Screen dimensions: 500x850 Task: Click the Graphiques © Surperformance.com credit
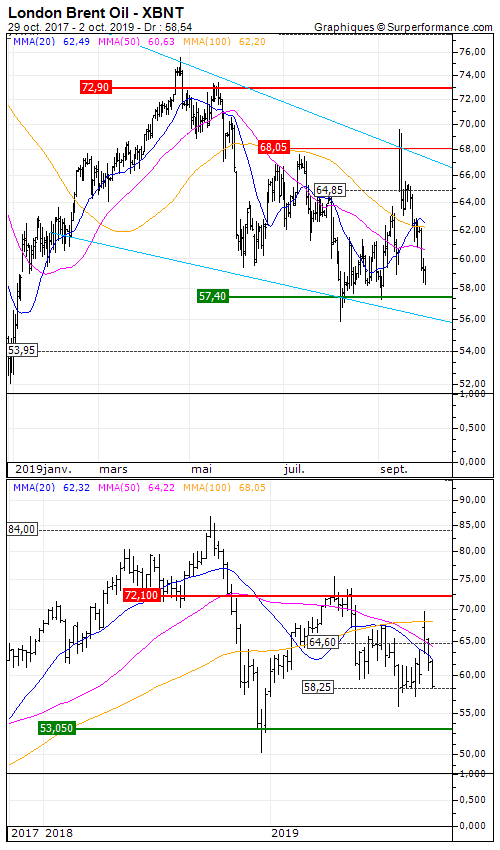click(x=403, y=27)
